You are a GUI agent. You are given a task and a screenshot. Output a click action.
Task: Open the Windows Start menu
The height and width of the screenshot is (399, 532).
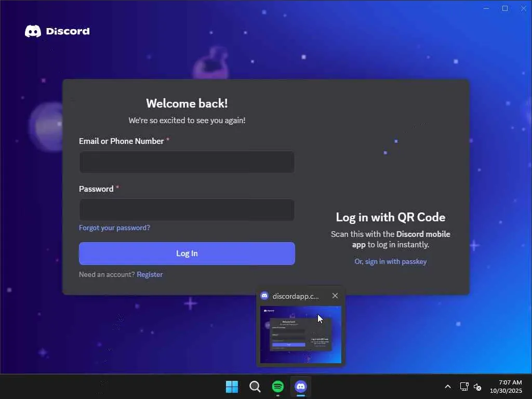click(232, 387)
